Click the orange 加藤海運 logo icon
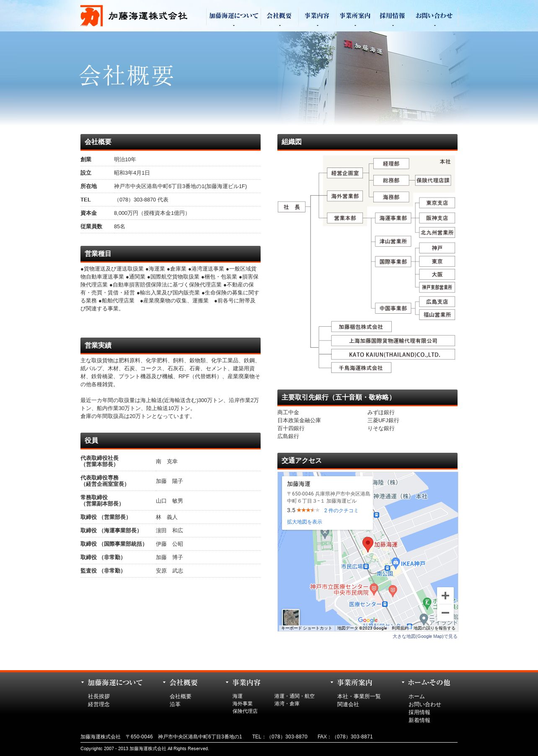The height and width of the screenshot is (756, 538). pyautogui.click(x=91, y=15)
